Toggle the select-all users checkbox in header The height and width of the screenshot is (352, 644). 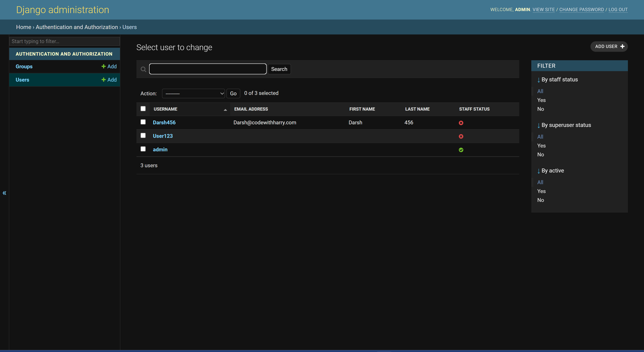(143, 108)
